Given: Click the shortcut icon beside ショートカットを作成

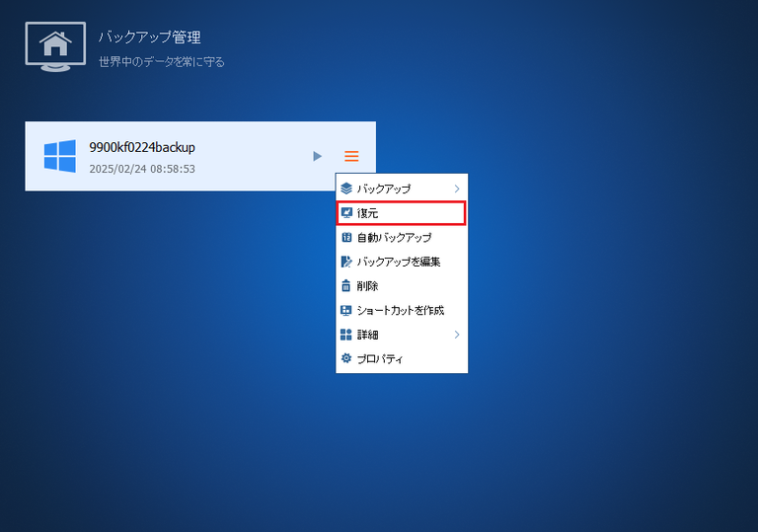Looking at the screenshot, I should pos(346,310).
